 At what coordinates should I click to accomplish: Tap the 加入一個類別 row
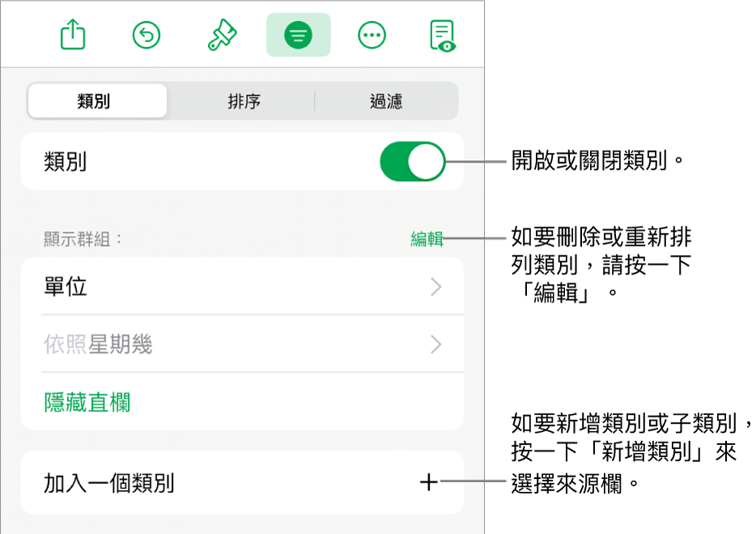click(243, 482)
